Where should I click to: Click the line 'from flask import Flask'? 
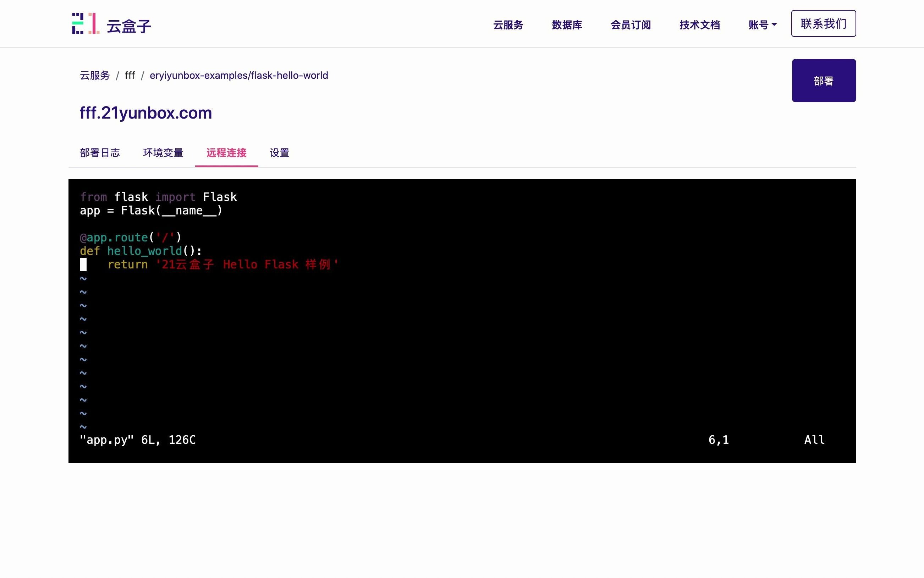coord(159,197)
